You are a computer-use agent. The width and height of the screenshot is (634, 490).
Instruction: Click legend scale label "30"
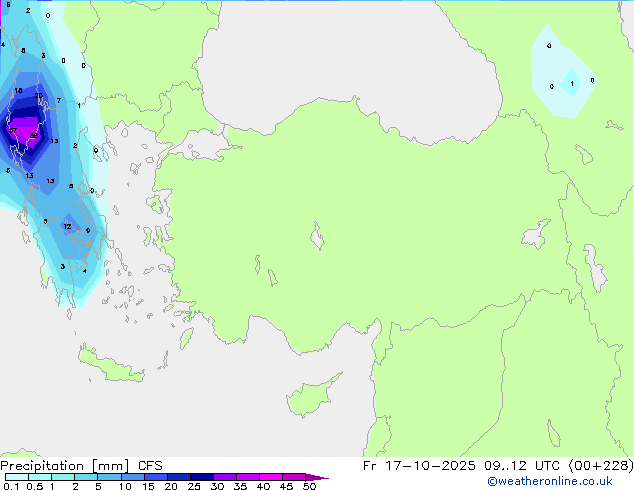(217, 486)
